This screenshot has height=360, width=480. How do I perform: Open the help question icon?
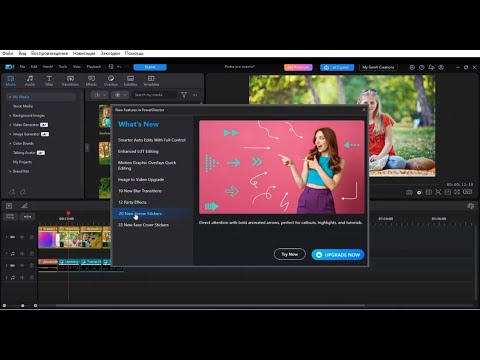pyautogui.click(x=422, y=67)
